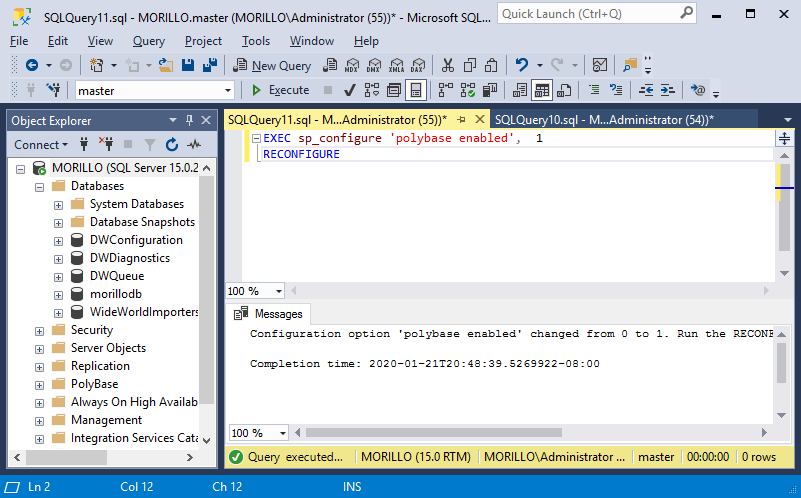This screenshot has height=498, width=801.
Task: Select the Messages tab
Action: tap(269, 314)
